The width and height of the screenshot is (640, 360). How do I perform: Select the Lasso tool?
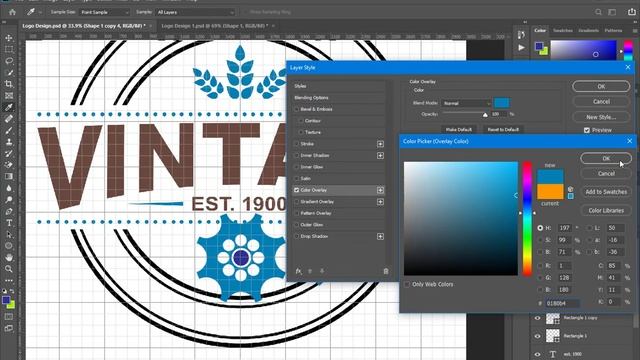pos(9,61)
